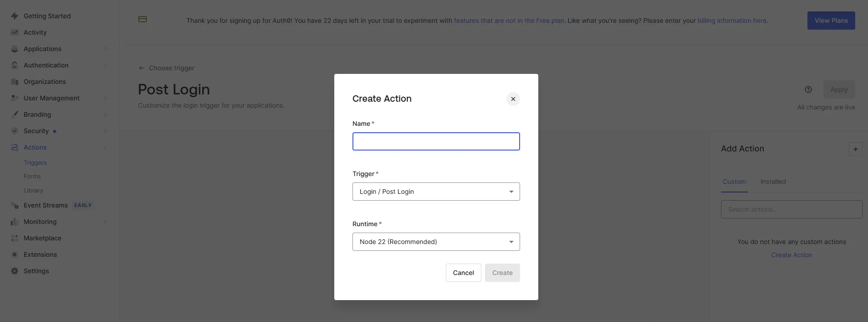Screen dimensions: 868x322
Task: Click the Marketplace icon
Action: click(15, 238)
